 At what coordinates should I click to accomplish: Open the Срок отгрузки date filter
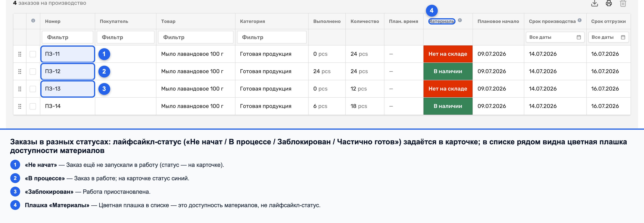[x=608, y=37]
